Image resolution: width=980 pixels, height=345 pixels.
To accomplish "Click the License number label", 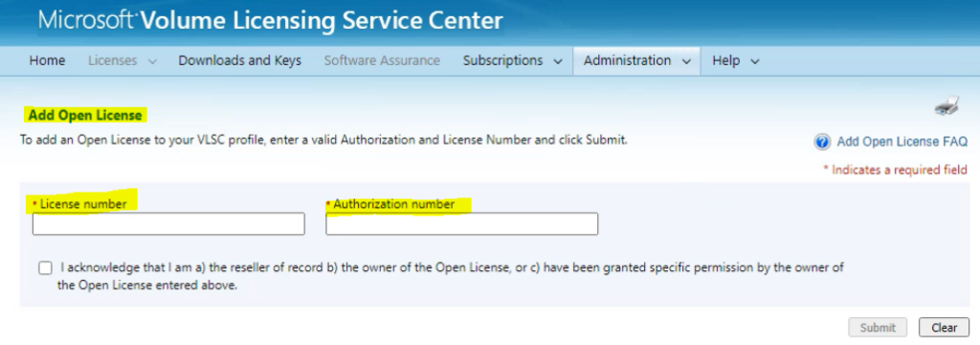I will pyautogui.click(x=83, y=203).
